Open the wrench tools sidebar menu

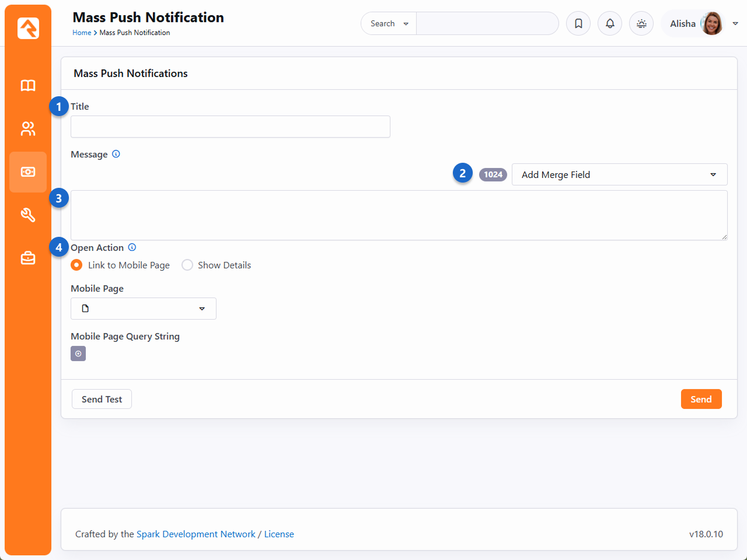(x=28, y=215)
